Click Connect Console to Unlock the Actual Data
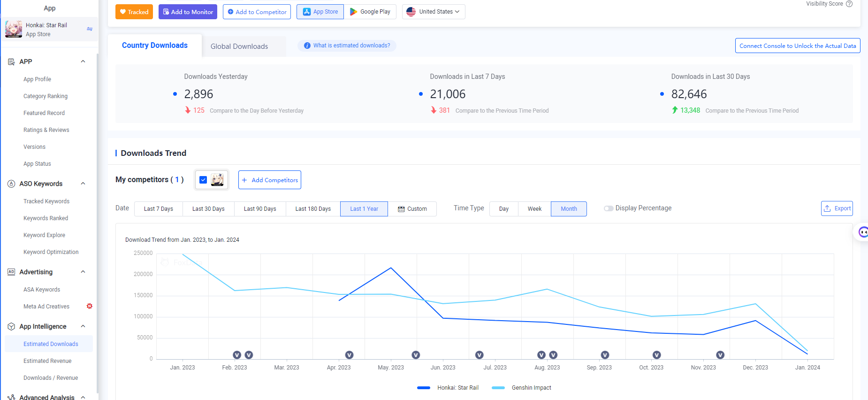 [x=798, y=46]
